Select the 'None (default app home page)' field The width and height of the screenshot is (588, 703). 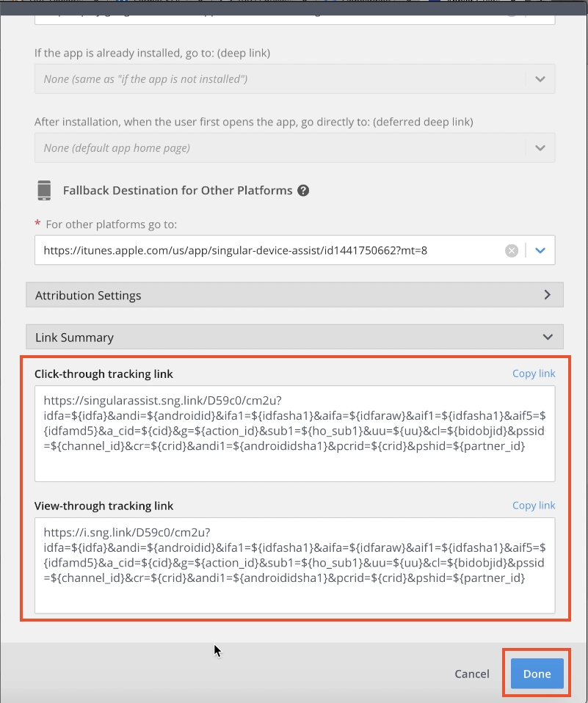pyautogui.click(x=279, y=148)
